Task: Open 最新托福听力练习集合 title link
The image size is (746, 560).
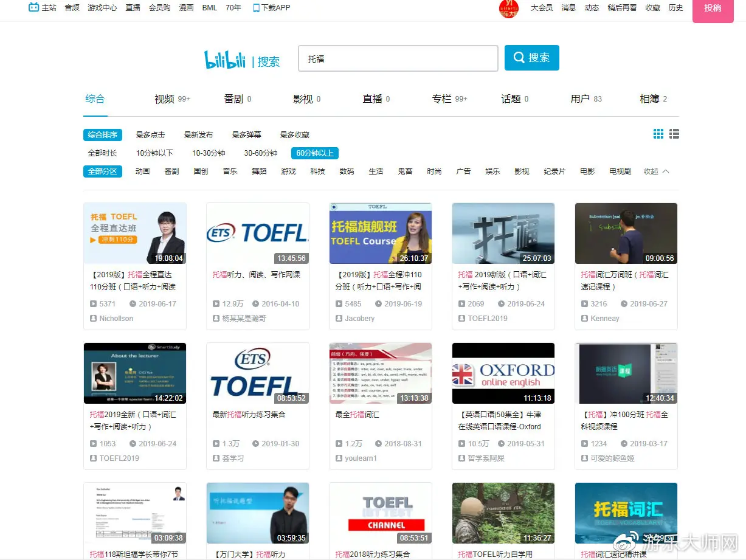Action: coord(249,415)
